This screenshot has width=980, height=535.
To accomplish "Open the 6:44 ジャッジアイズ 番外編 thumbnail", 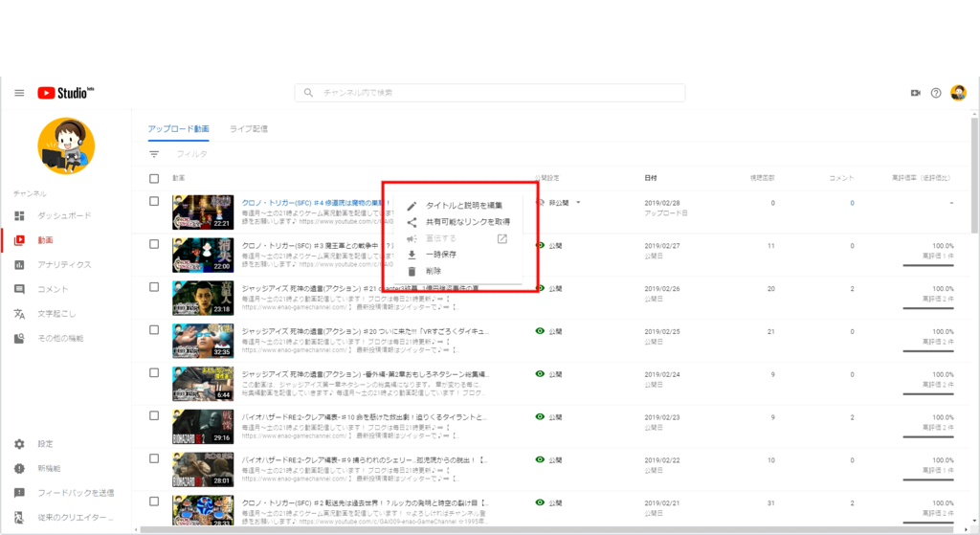I will pos(203,384).
